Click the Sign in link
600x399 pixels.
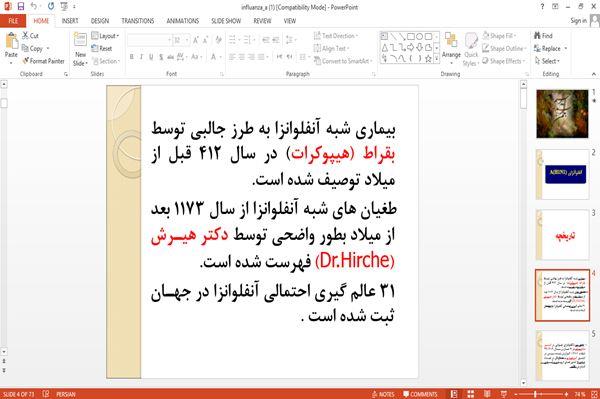[x=578, y=21]
